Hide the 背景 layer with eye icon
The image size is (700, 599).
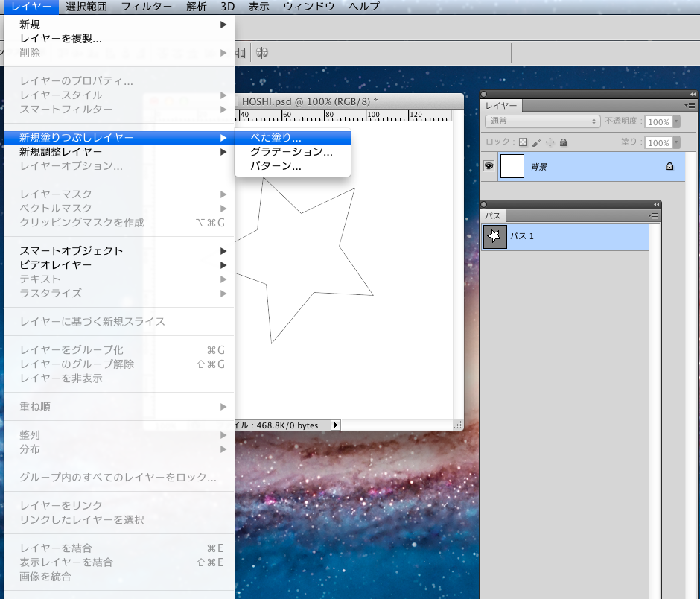[489, 167]
